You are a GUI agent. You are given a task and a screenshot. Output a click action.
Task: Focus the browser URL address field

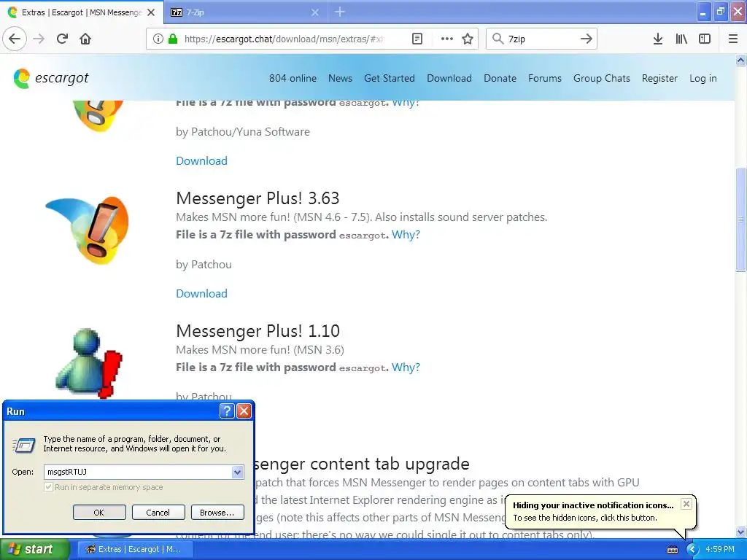pos(284,39)
